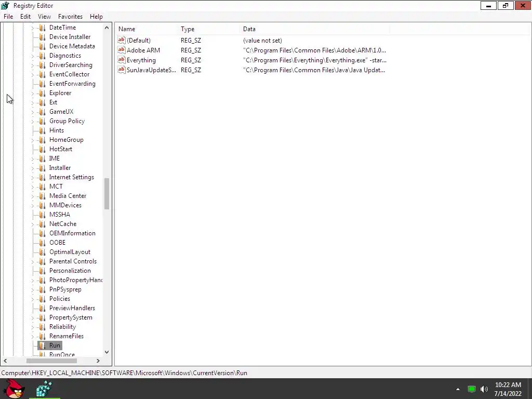Click the Registry Editor taskbar icon
532x399 pixels.
[44, 389]
